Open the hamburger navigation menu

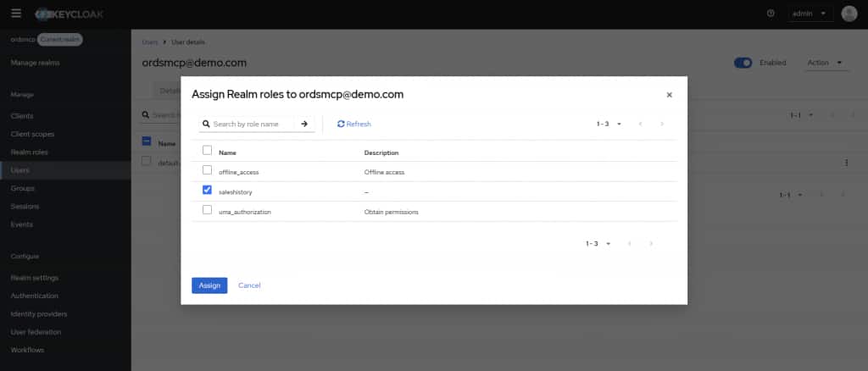[x=16, y=14]
